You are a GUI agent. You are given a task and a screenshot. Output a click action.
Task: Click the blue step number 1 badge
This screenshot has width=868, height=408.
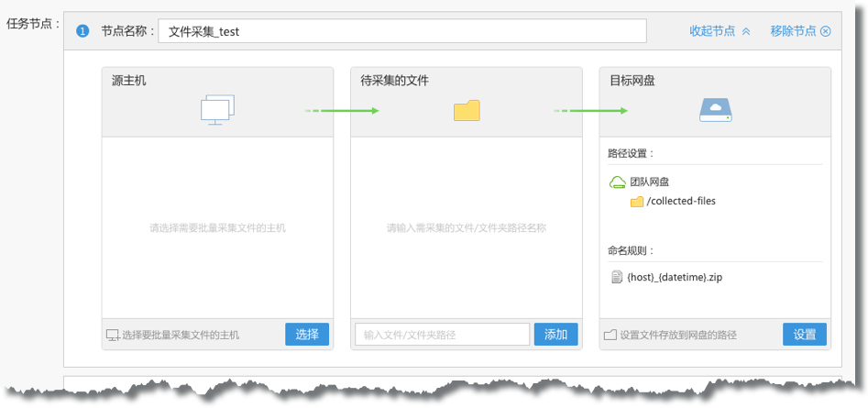coord(82,31)
